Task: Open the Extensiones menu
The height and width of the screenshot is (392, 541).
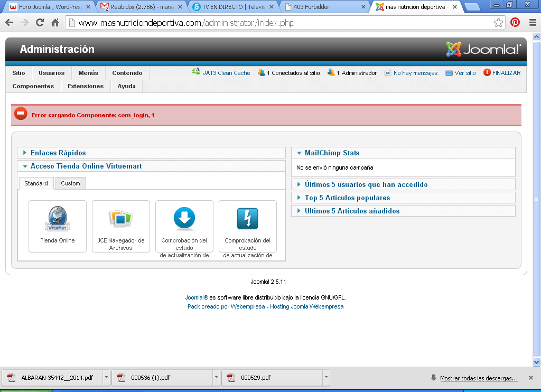Action: [x=86, y=86]
